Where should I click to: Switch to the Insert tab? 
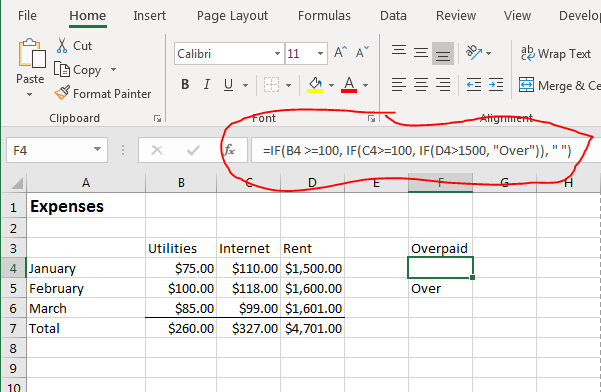point(149,16)
